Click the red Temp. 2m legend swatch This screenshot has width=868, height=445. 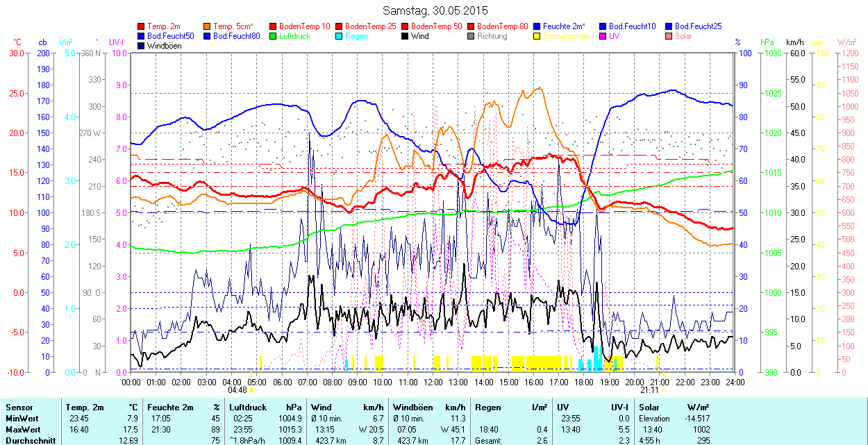[142, 26]
